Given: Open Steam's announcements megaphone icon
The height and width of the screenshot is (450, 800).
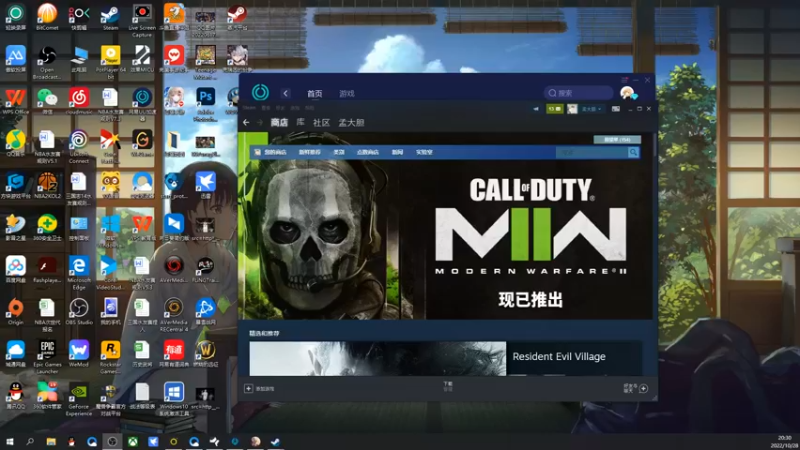Looking at the screenshot, I should pyautogui.click(x=536, y=109).
